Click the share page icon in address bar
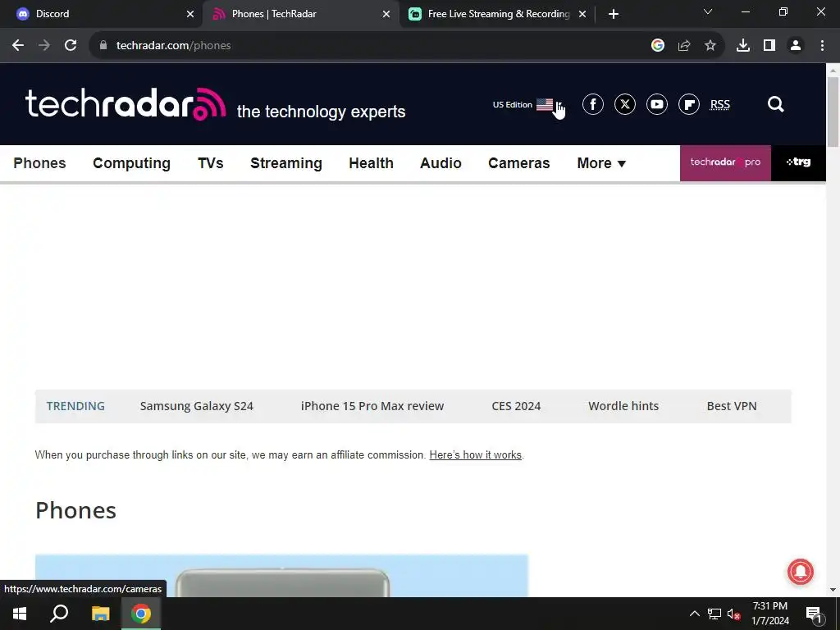 [684, 46]
